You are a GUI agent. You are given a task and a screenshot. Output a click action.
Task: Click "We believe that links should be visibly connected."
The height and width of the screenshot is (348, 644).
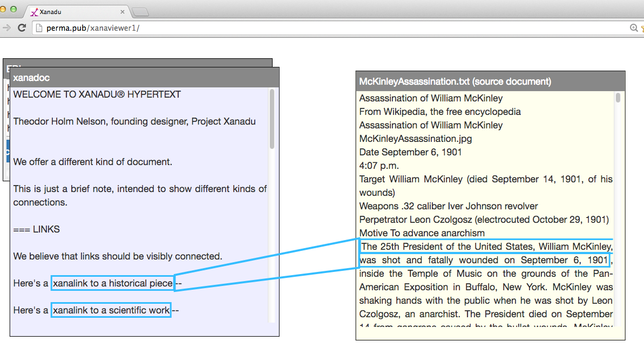pyautogui.click(x=118, y=256)
